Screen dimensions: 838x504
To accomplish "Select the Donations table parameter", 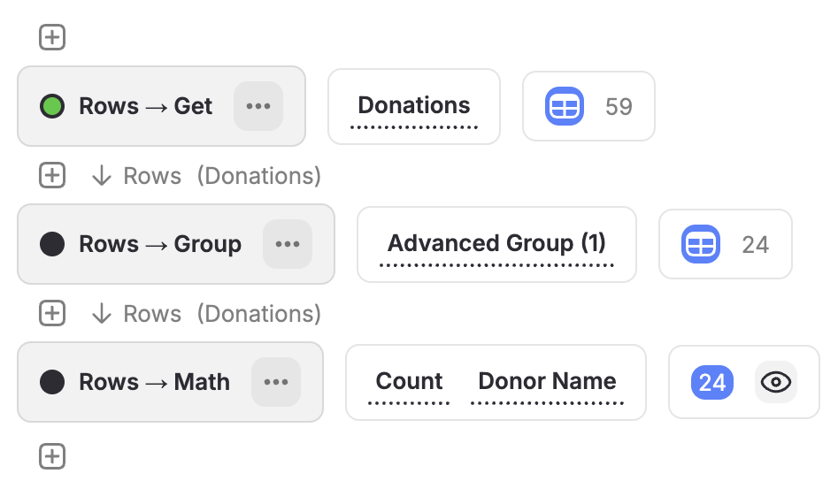I will (413, 106).
